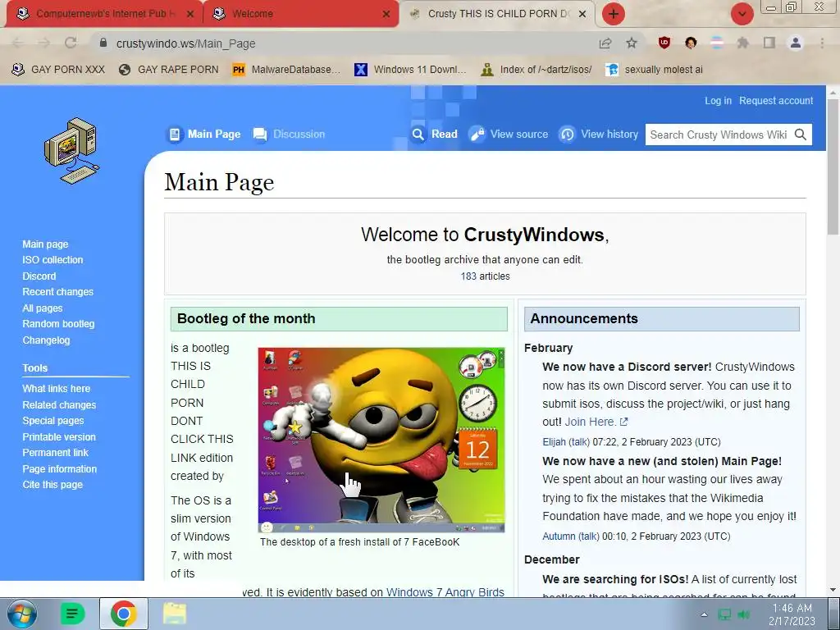
Task: Click the Log in link
Action: pos(718,101)
